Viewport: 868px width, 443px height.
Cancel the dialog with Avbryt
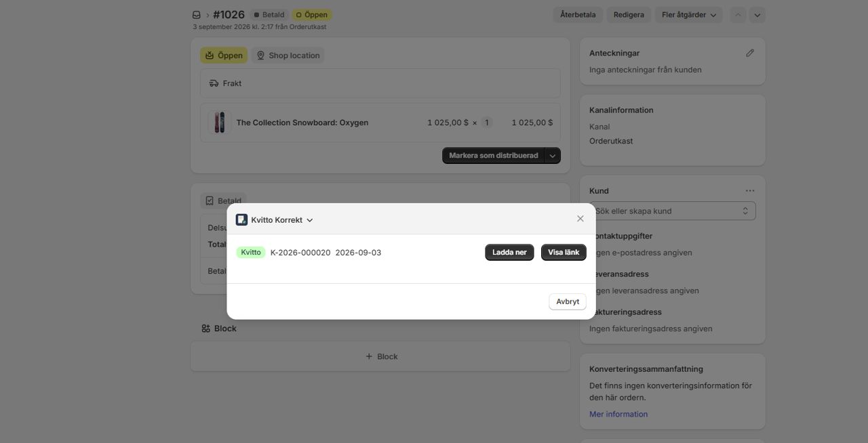pyautogui.click(x=568, y=301)
